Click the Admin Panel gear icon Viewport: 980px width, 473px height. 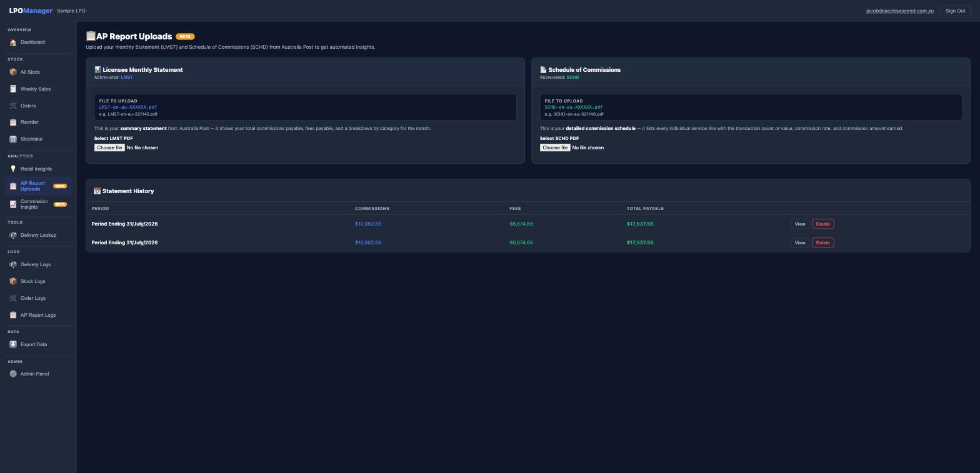coord(13,374)
